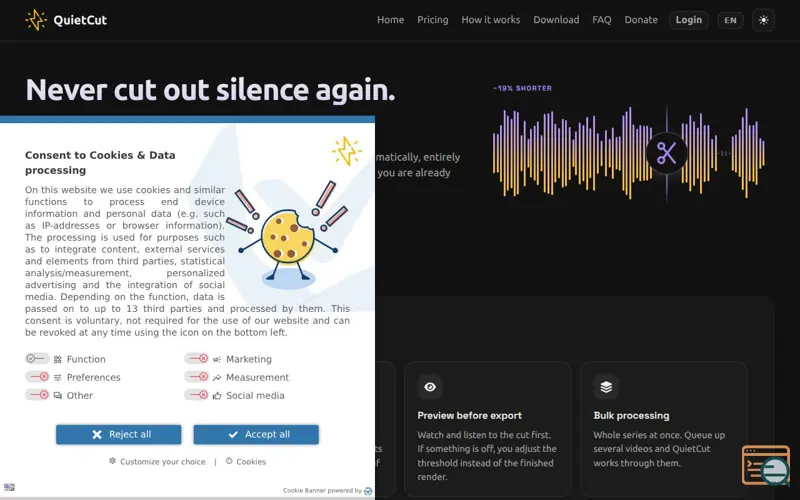Image resolution: width=800 pixels, height=500 pixels.
Task: Click the -19% SHORTER label
Action: click(522, 88)
